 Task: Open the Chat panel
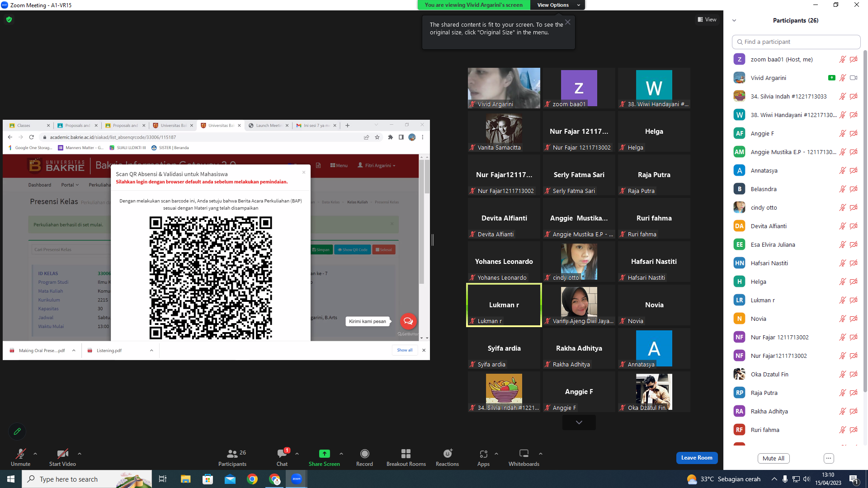282,457
